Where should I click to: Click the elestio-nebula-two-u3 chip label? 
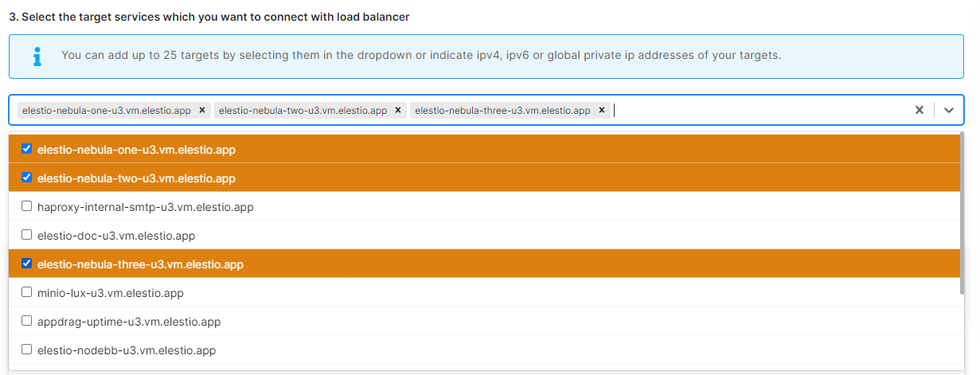tap(303, 111)
